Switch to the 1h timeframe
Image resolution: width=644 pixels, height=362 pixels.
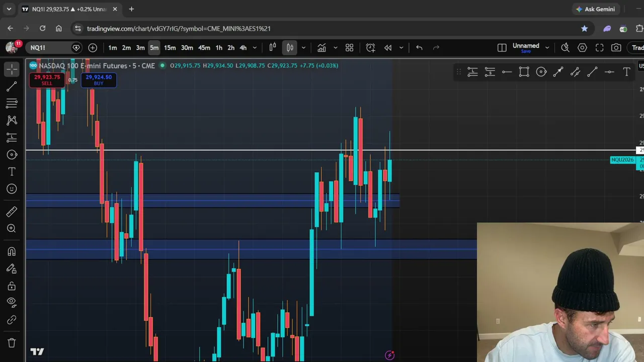point(219,48)
